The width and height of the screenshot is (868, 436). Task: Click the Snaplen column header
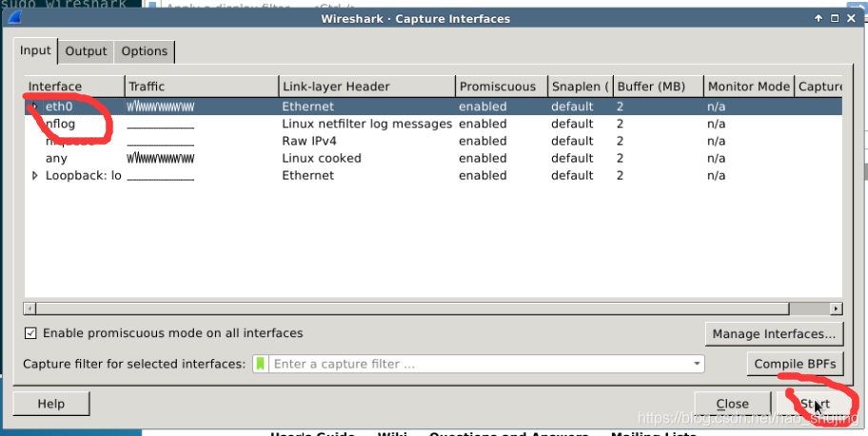click(x=581, y=87)
